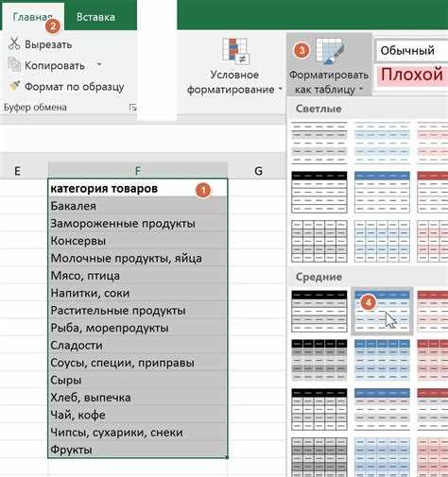This screenshot has width=448, height=477.
Task: Click the Вырезать button
Action: 41,44
